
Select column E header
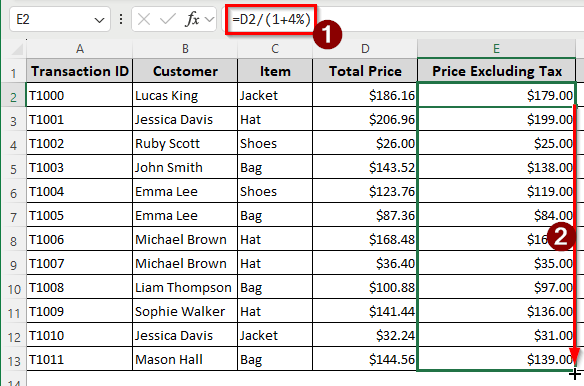tap(496, 49)
